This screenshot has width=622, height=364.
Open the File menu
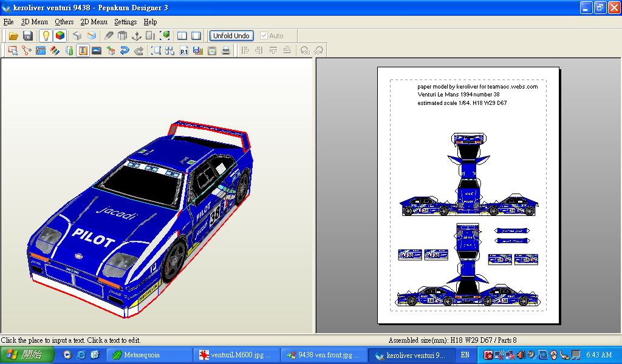(9, 22)
